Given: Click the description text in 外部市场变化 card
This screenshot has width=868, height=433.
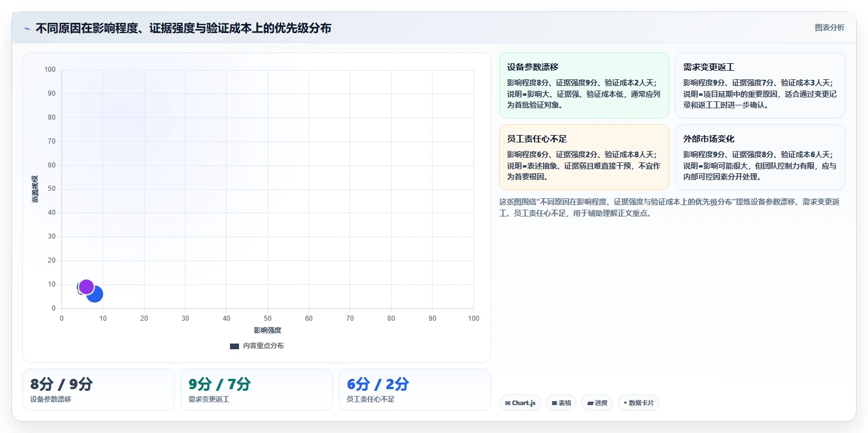Looking at the screenshot, I should pyautogui.click(x=760, y=166).
